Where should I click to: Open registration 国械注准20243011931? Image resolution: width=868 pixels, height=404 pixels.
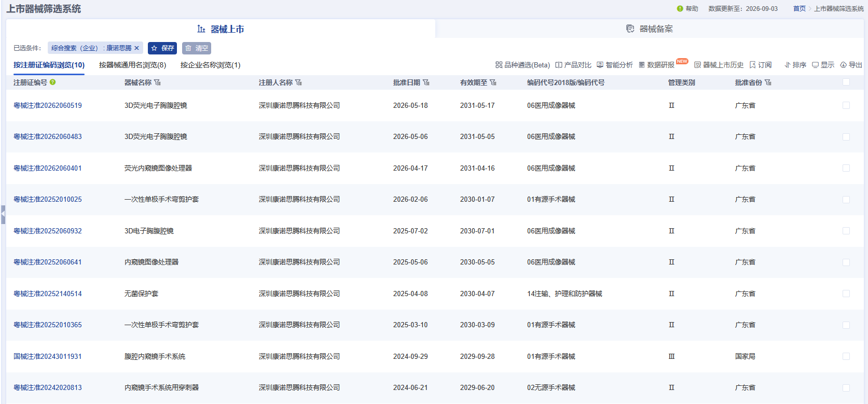48,356
